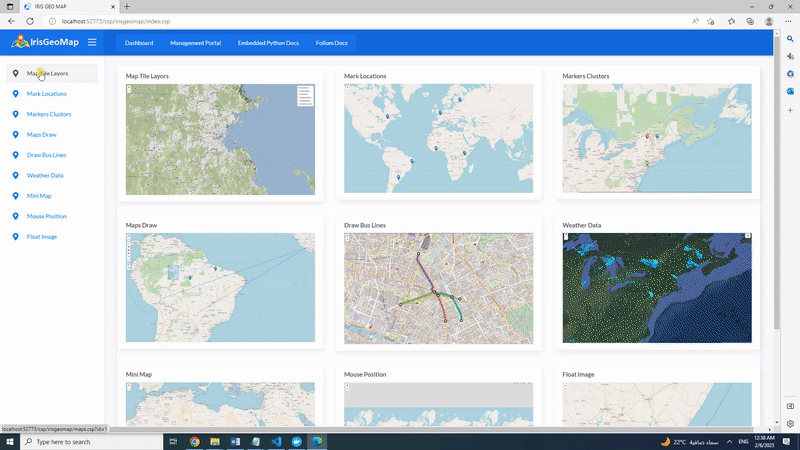
Task: Click Maps Draw pin icon
Action: (x=15, y=135)
